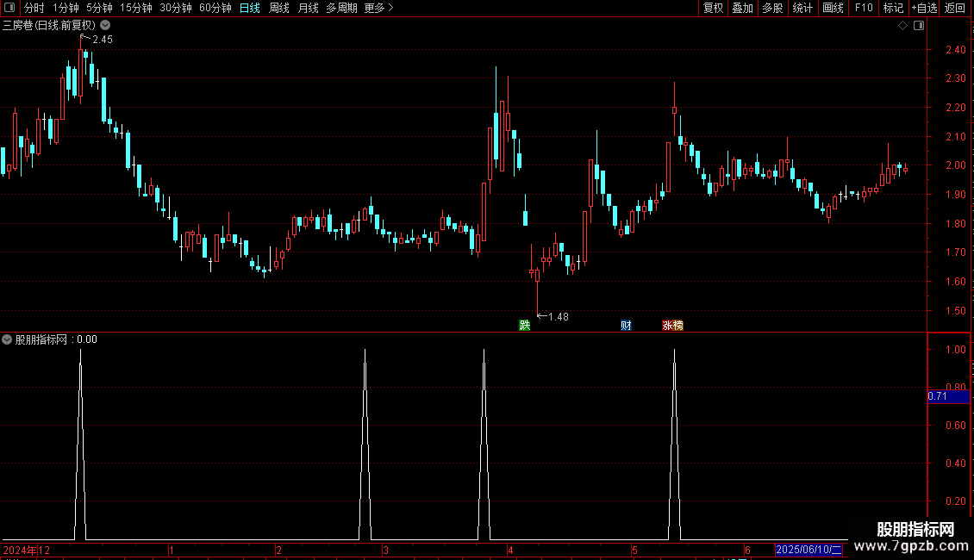This screenshot has width=974, height=560.
Task: Open the 多周期 multi-period view
Action: [x=341, y=8]
